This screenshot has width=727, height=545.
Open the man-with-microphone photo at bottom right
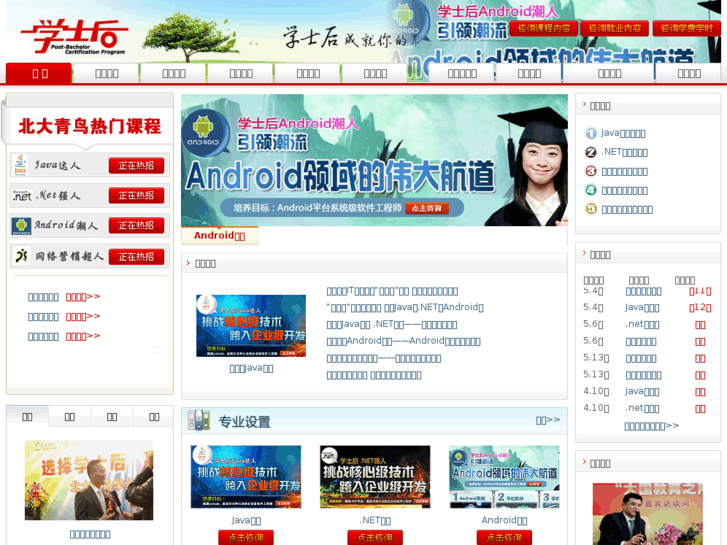pyautogui.click(x=648, y=514)
